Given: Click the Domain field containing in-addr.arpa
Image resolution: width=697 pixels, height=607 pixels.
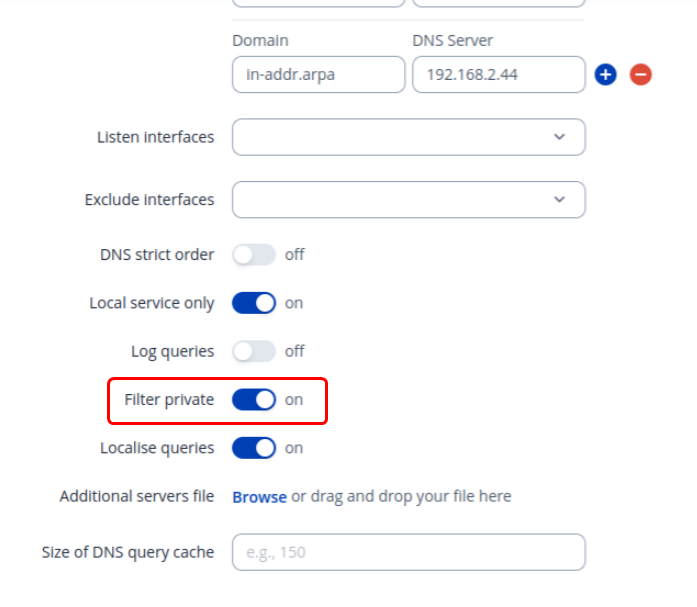Looking at the screenshot, I should coord(319,74).
